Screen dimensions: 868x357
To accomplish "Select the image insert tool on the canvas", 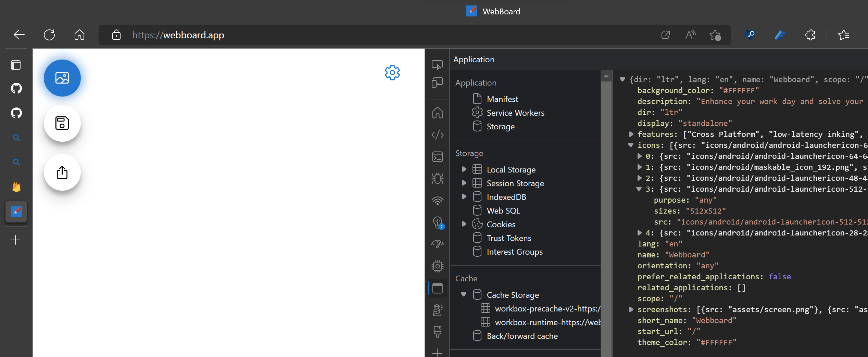I will 62,78.
